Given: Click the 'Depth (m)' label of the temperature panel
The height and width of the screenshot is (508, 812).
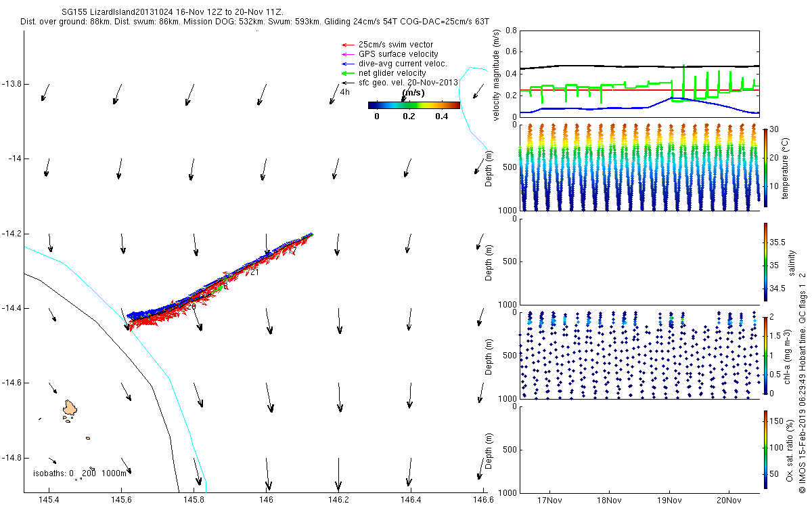Looking at the screenshot, I should click(490, 167).
